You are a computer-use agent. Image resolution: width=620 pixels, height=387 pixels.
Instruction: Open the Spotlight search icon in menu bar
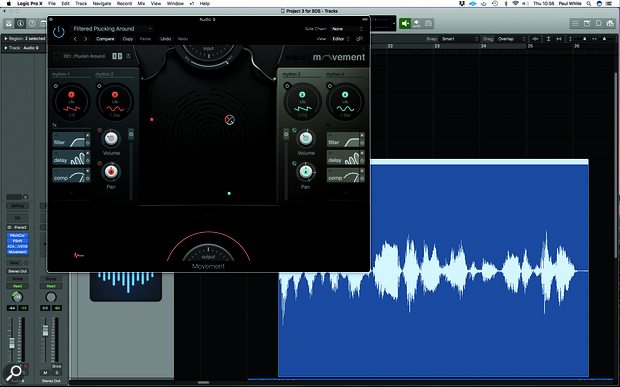click(589, 4)
